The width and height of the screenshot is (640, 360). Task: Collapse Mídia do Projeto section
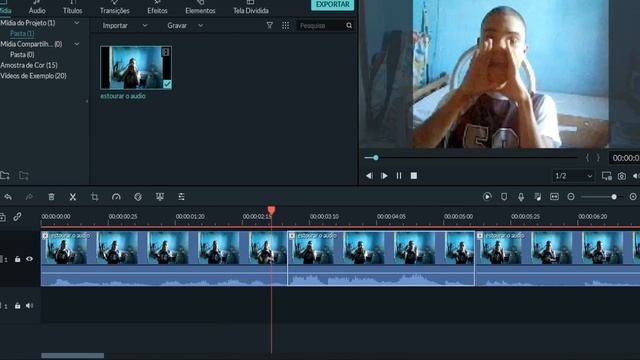click(77, 23)
